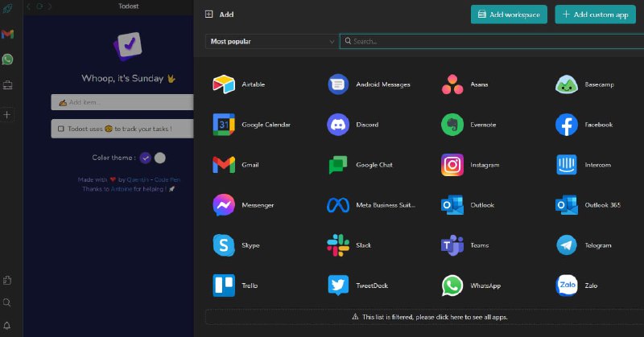Click the rocket logo in top-left corner
The width and height of the screenshot is (644, 337).
[7, 8]
